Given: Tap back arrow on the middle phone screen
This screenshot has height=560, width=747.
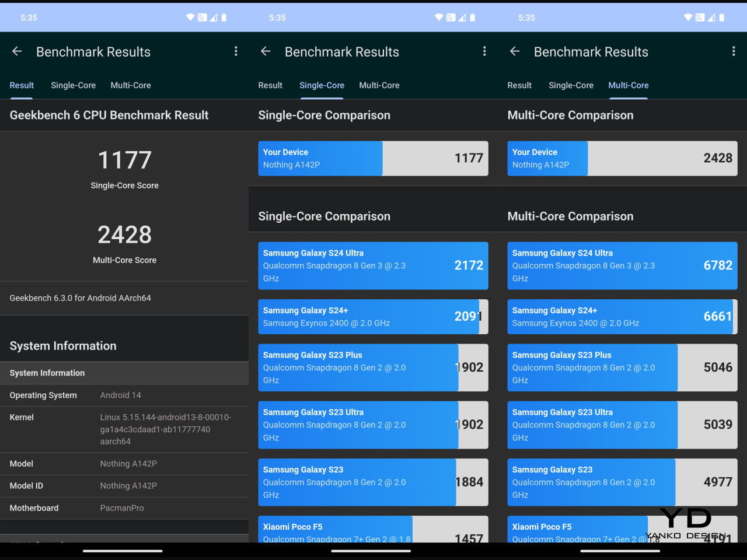Looking at the screenshot, I should [266, 51].
